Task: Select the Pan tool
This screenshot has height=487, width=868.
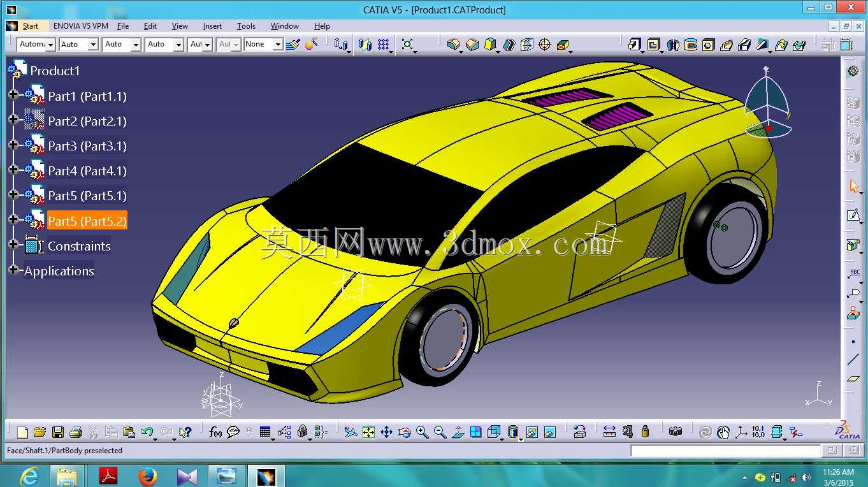Action: tap(386, 432)
